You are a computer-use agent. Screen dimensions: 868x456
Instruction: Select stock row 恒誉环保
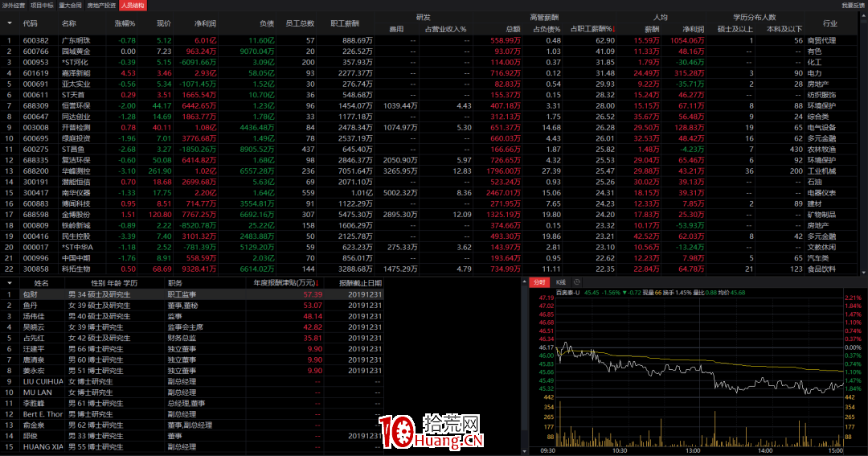click(x=430, y=106)
